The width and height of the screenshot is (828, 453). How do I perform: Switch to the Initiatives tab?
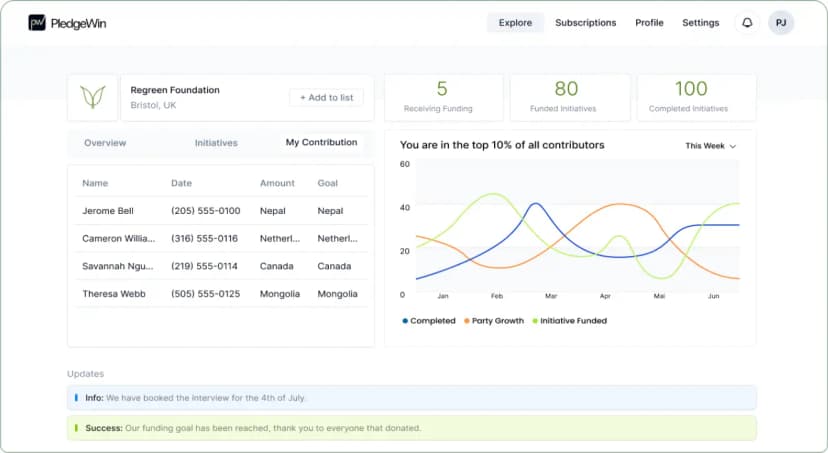click(x=216, y=143)
